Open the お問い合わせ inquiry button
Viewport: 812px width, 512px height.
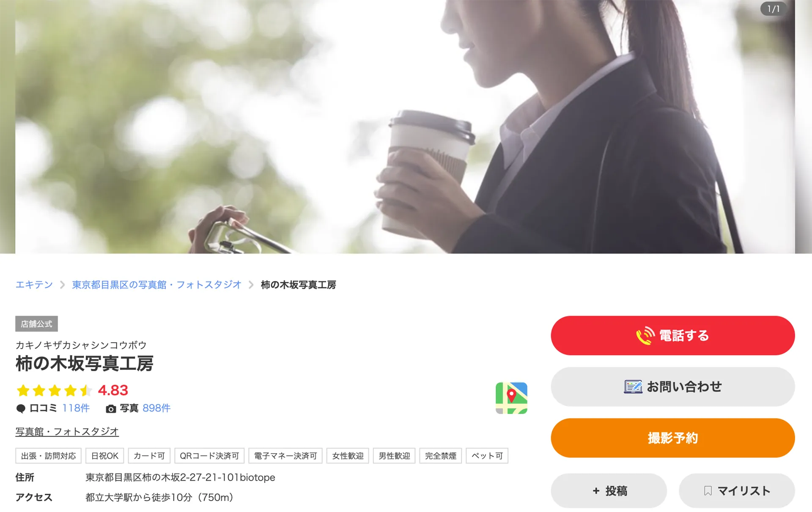pos(672,387)
